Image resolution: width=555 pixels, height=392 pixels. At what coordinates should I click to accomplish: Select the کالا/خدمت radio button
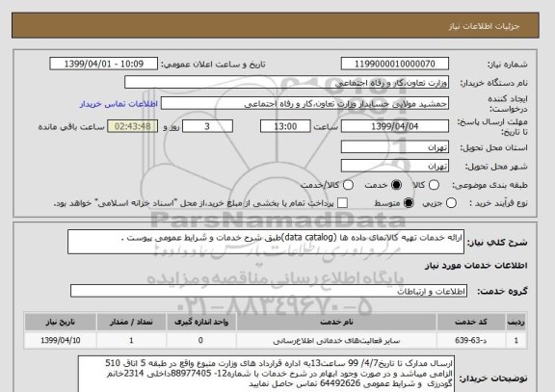(x=348, y=185)
